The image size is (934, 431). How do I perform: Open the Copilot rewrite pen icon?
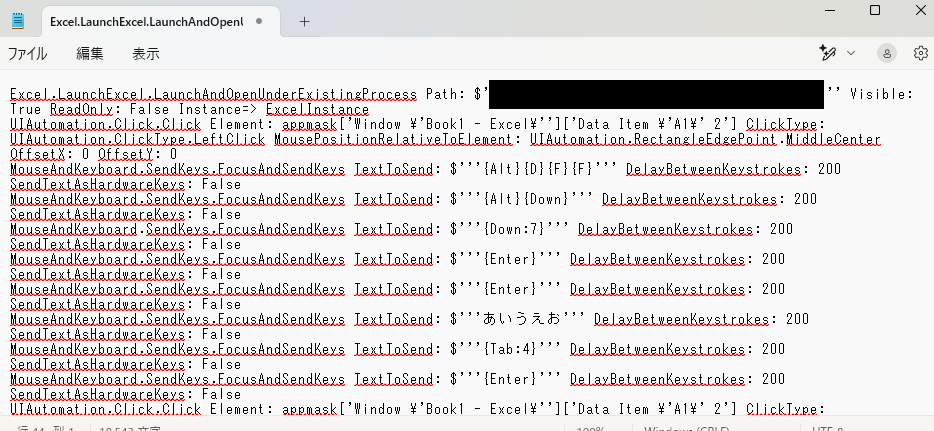pyautogui.click(x=827, y=53)
